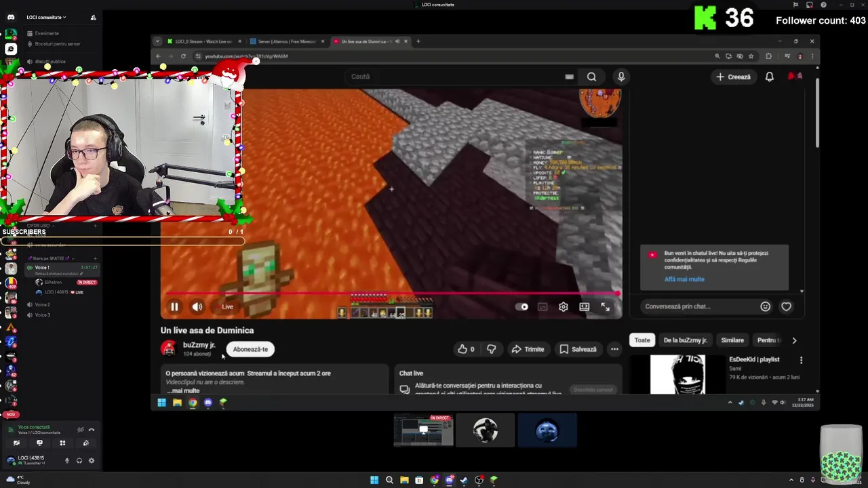Select the De la buZzmy jr. chip
The image size is (868, 488).
pyautogui.click(x=685, y=340)
